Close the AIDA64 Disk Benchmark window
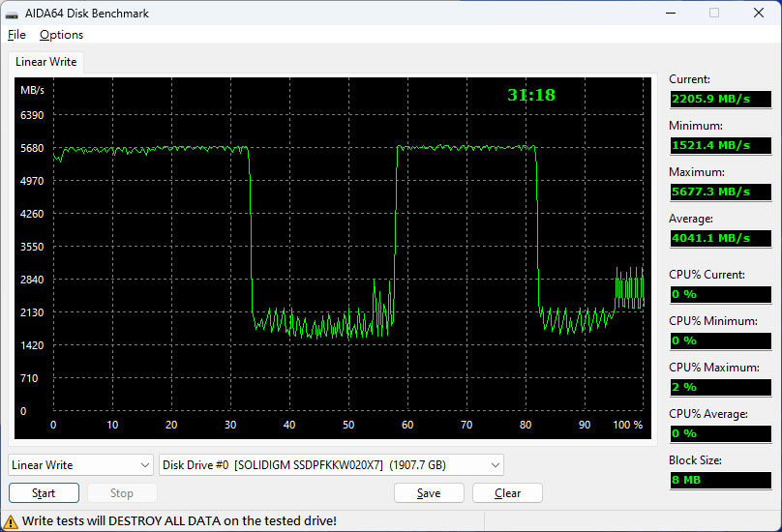782x532 pixels. [x=759, y=13]
